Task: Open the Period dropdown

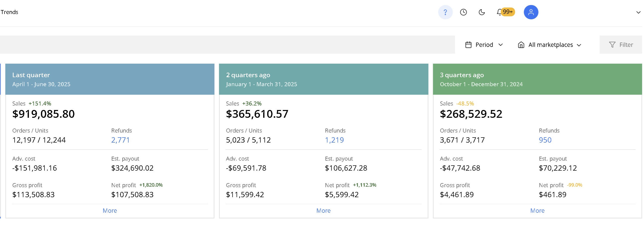Action: click(484, 45)
